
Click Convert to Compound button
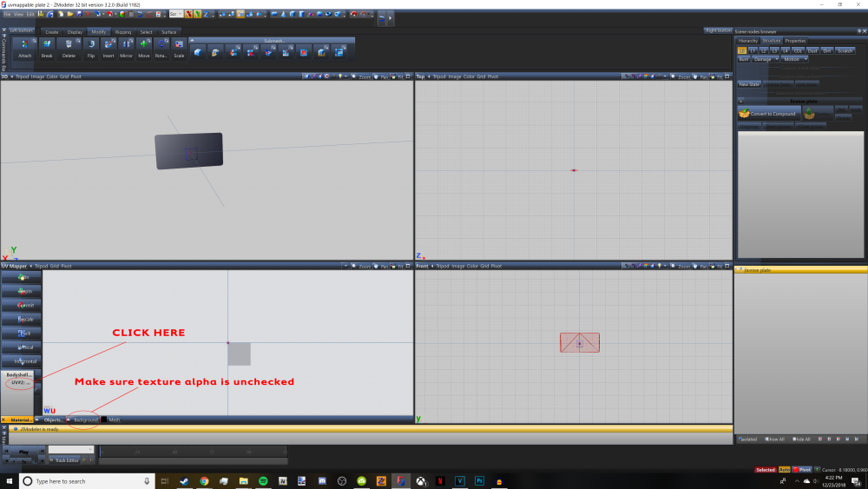tap(769, 114)
